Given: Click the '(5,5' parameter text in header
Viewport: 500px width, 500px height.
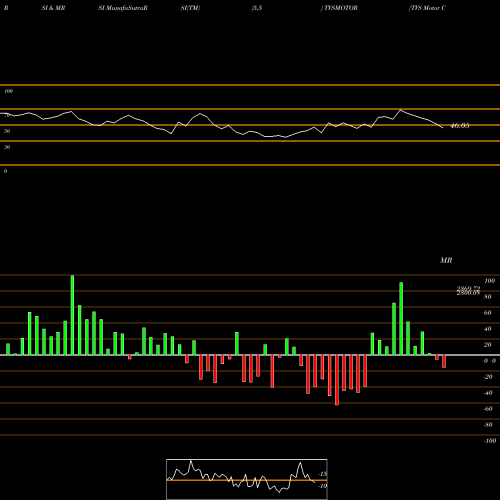Looking at the screenshot, I should tap(257, 8).
